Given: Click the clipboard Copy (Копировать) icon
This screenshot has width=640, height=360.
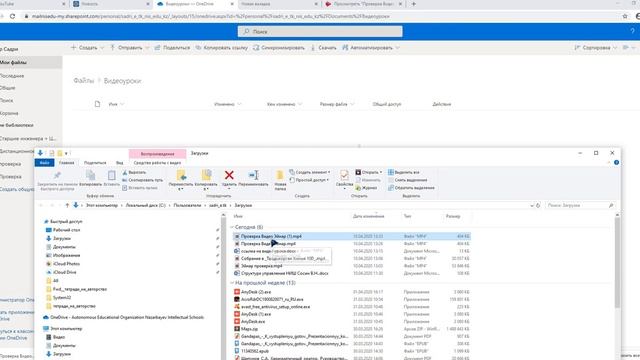Looking at the screenshot, I should (91, 176).
